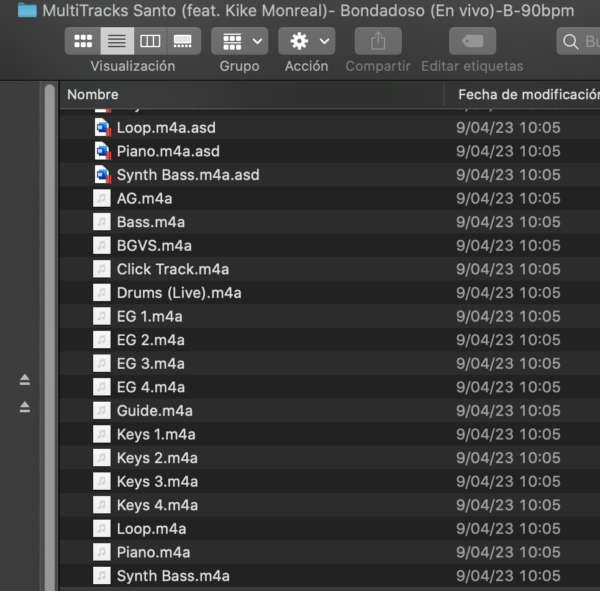Select the file name AG.m4a
The image size is (600, 591).
point(145,199)
